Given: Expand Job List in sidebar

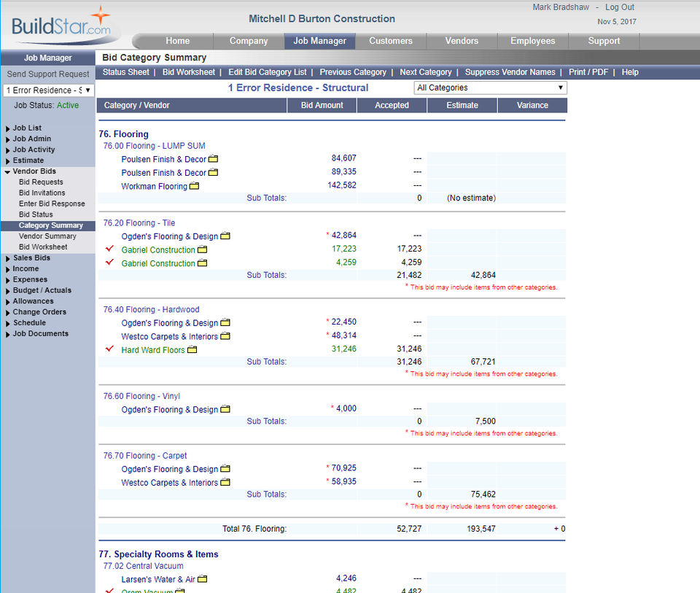Looking at the screenshot, I should pos(27,128).
